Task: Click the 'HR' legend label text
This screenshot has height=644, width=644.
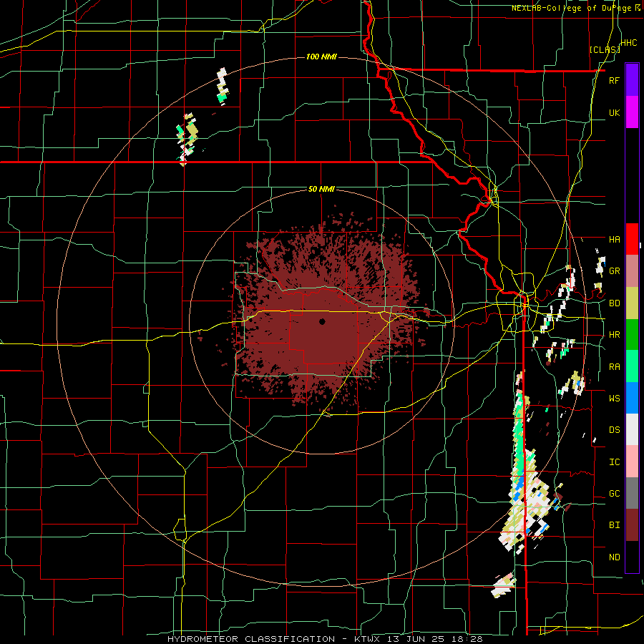Action: click(x=614, y=335)
